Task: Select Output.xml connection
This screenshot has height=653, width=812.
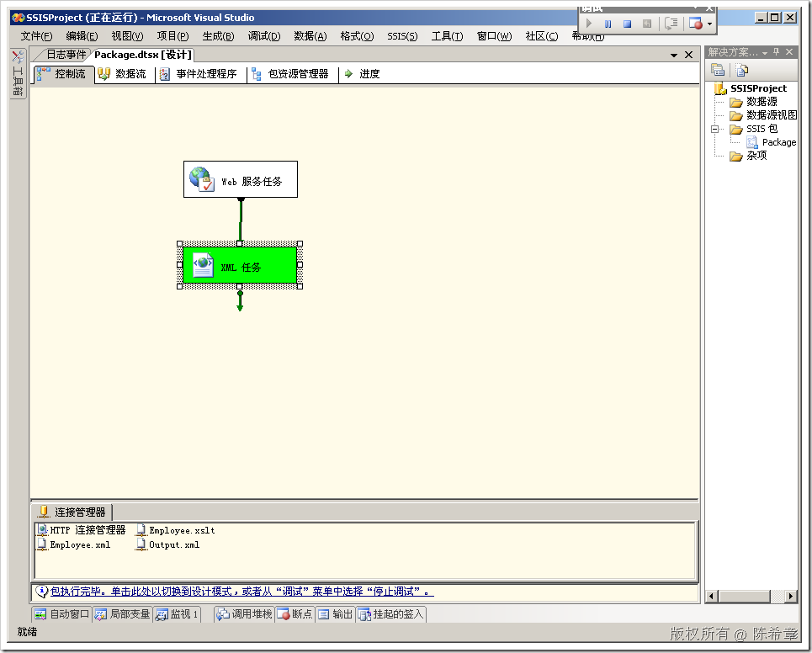Action: pyautogui.click(x=167, y=544)
